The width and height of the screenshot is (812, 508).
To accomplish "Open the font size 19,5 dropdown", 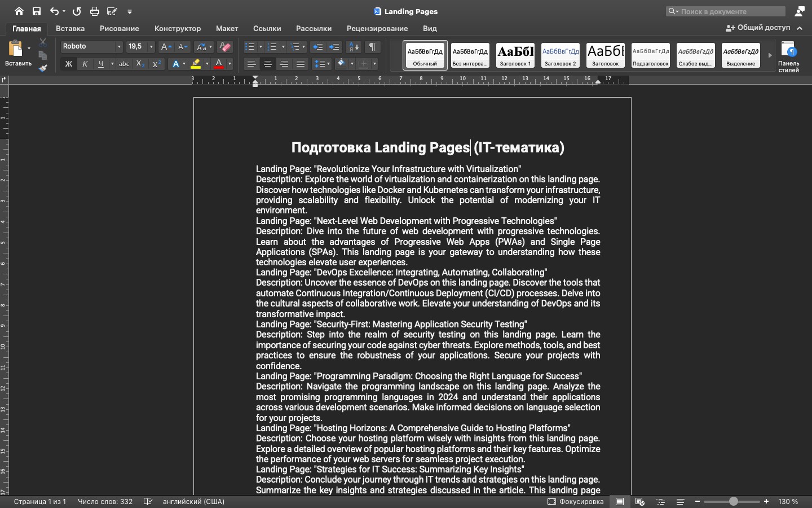I will pyautogui.click(x=151, y=47).
